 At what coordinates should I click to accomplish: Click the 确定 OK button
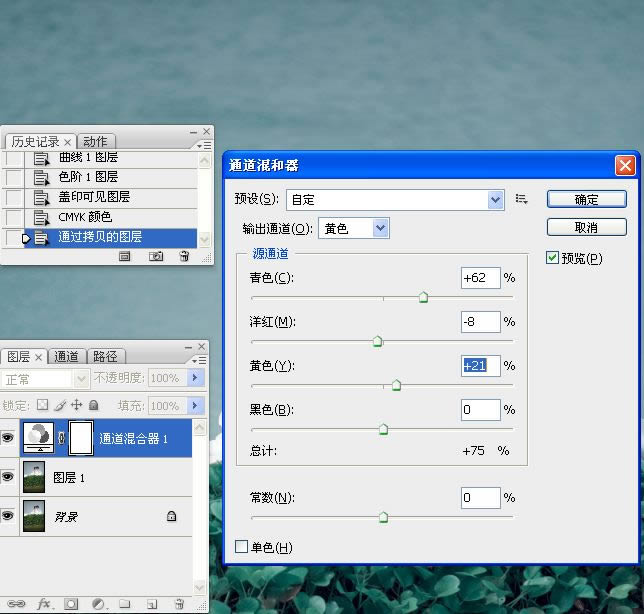(x=586, y=199)
